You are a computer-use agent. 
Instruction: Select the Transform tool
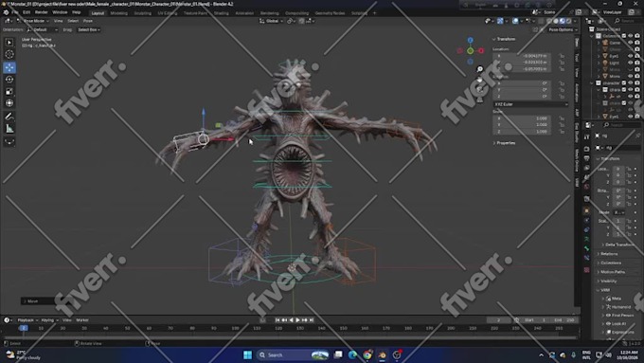click(9, 103)
